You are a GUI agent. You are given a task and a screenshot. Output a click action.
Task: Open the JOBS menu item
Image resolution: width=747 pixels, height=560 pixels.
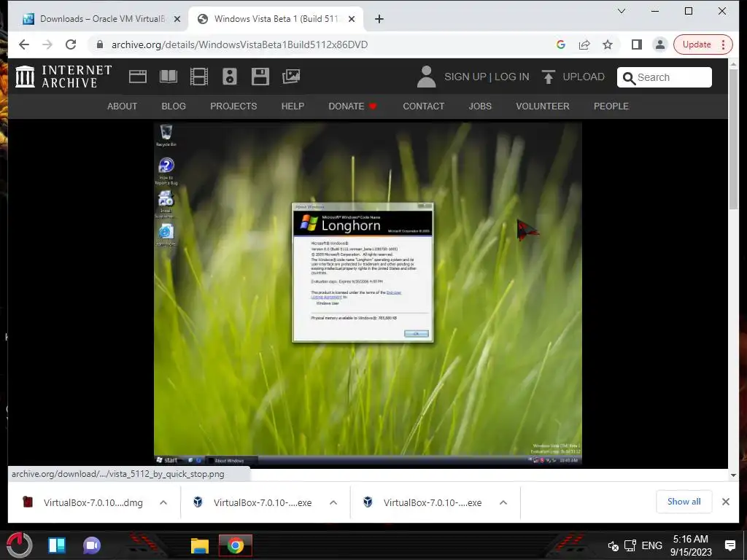pos(480,106)
